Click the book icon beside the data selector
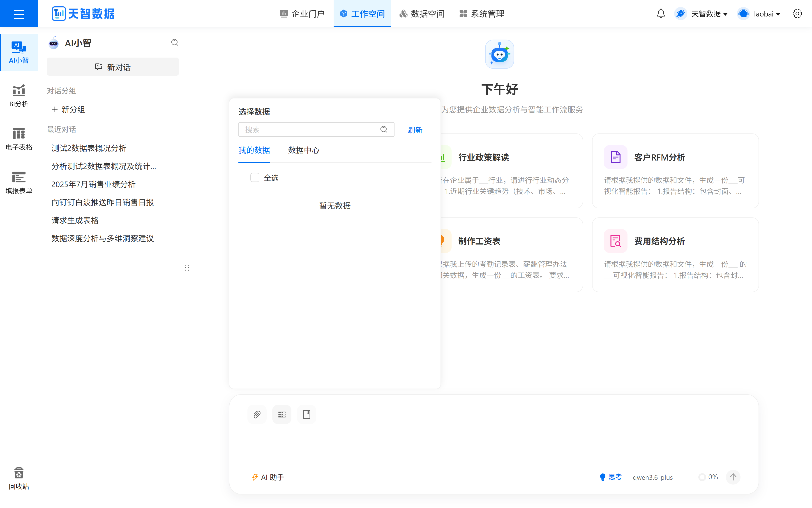Viewport: 812px width, 508px height. 307,415
